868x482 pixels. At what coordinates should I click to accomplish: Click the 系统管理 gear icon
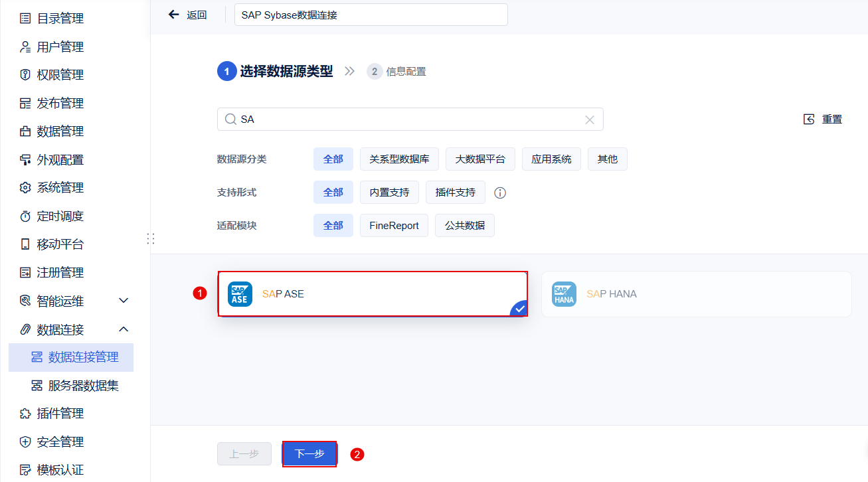[x=25, y=188]
